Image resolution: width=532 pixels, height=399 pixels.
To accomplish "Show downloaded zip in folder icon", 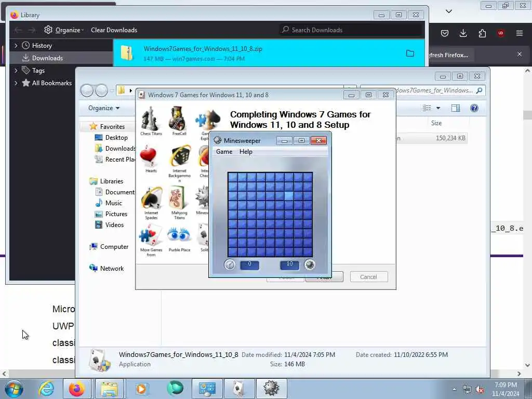I will coord(410,54).
